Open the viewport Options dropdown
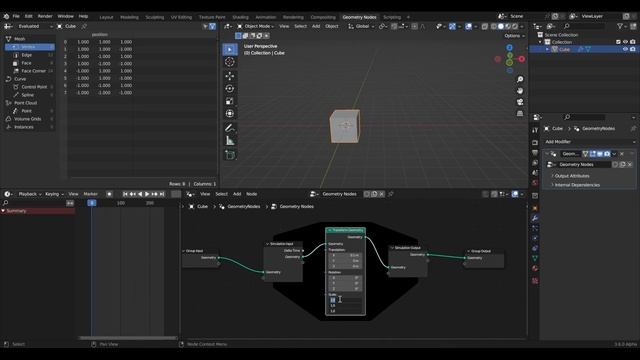 [514, 36]
